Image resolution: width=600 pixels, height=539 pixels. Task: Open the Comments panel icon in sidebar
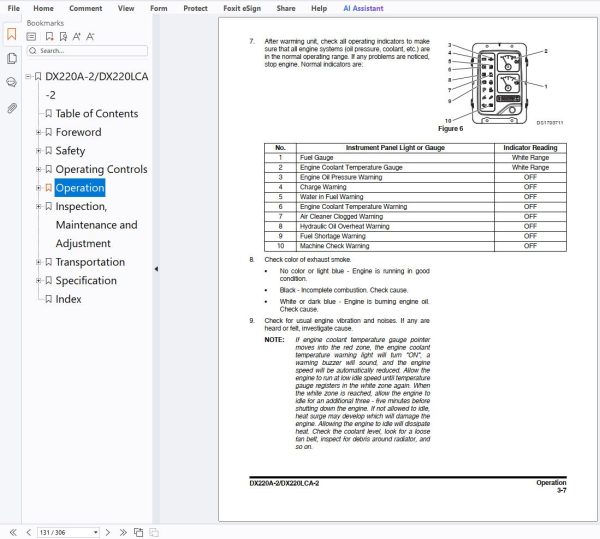pos(11,82)
